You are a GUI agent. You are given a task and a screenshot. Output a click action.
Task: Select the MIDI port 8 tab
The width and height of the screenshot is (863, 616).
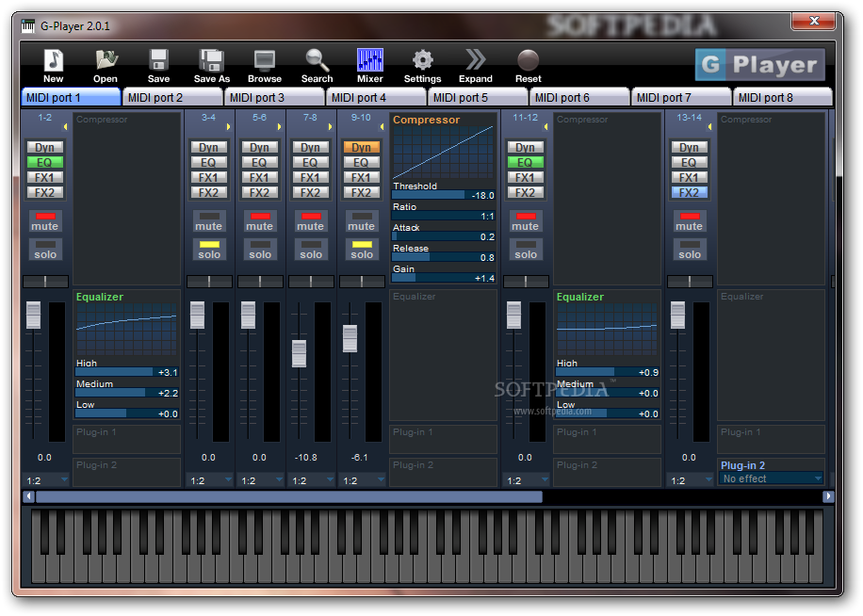[x=783, y=97]
